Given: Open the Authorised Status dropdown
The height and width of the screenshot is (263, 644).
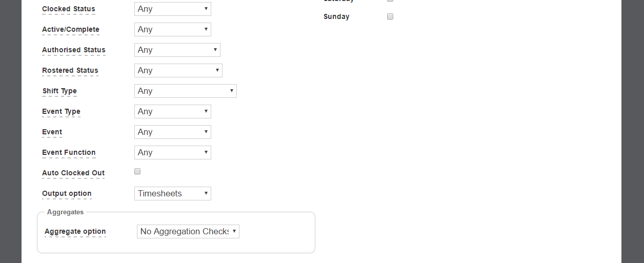Looking at the screenshot, I should (x=177, y=50).
